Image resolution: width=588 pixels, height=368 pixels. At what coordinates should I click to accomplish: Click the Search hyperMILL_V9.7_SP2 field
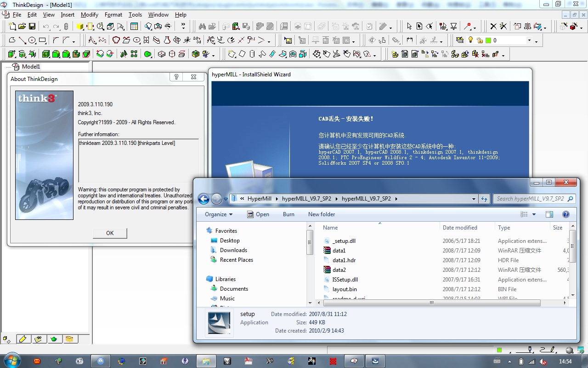(534, 199)
